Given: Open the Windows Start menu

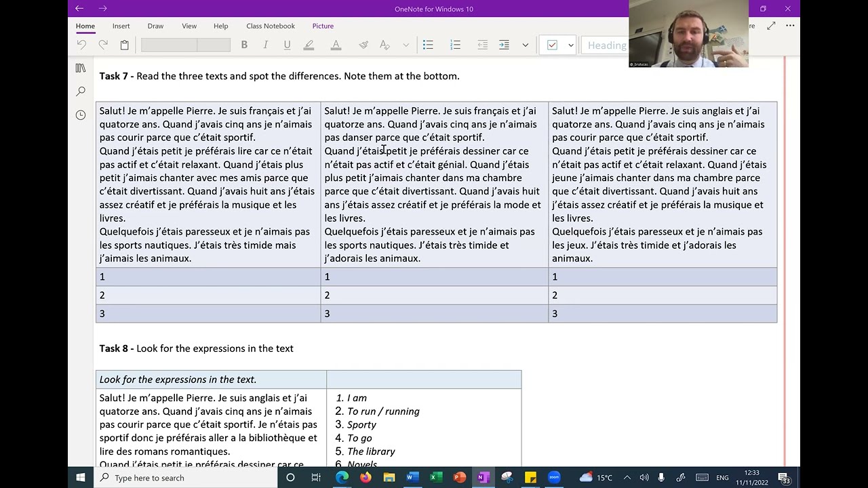Looking at the screenshot, I should [81, 478].
